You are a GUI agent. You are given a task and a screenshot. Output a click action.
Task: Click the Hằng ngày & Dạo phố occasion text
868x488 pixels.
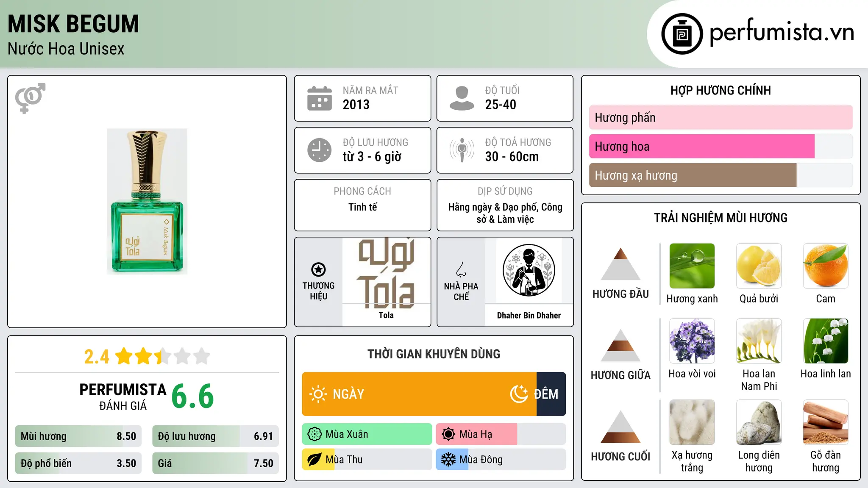[505, 213]
